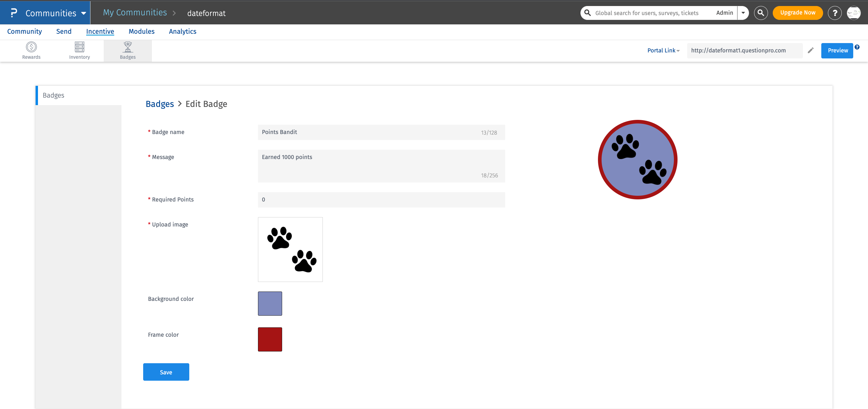Click the Upgrade Now button

tap(797, 12)
